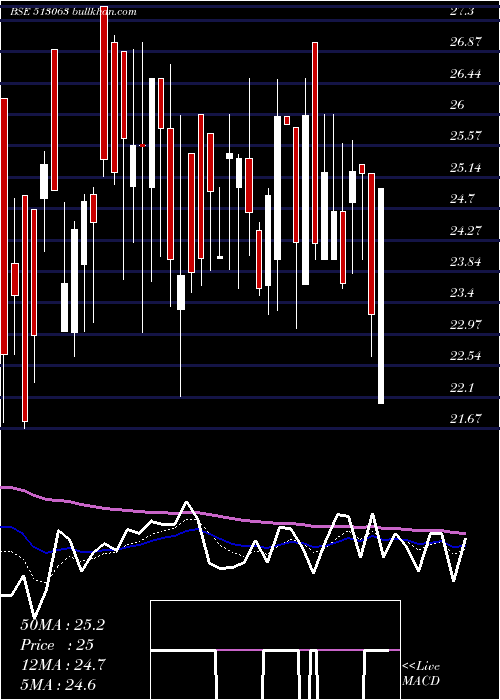500x700 pixels.
Task: Click the 25.57 price axis label
Action: (x=466, y=136)
